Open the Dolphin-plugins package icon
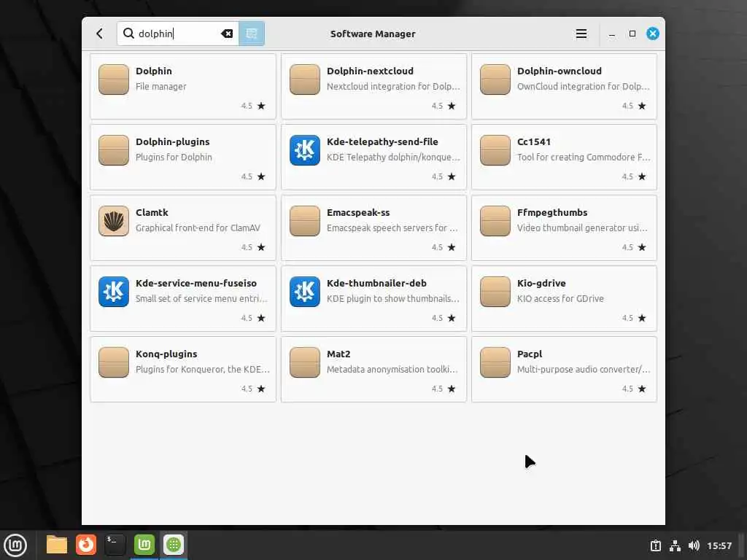747x560 pixels. [113, 150]
